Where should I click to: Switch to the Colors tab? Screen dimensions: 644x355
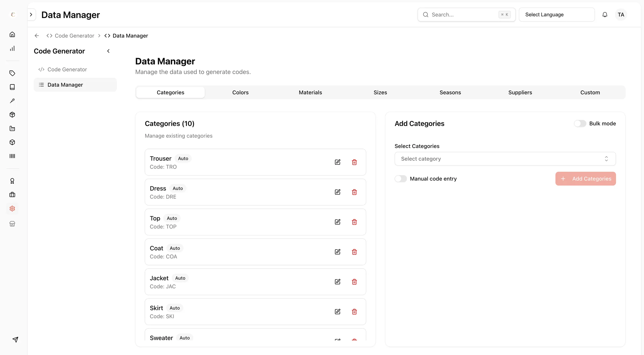tap(240, 92)
